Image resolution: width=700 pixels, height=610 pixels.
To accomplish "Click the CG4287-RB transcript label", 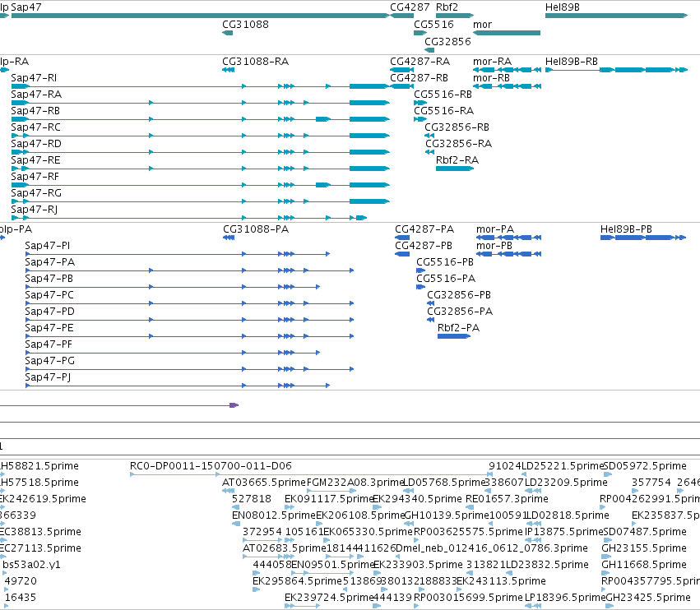I will coord(419,78).
